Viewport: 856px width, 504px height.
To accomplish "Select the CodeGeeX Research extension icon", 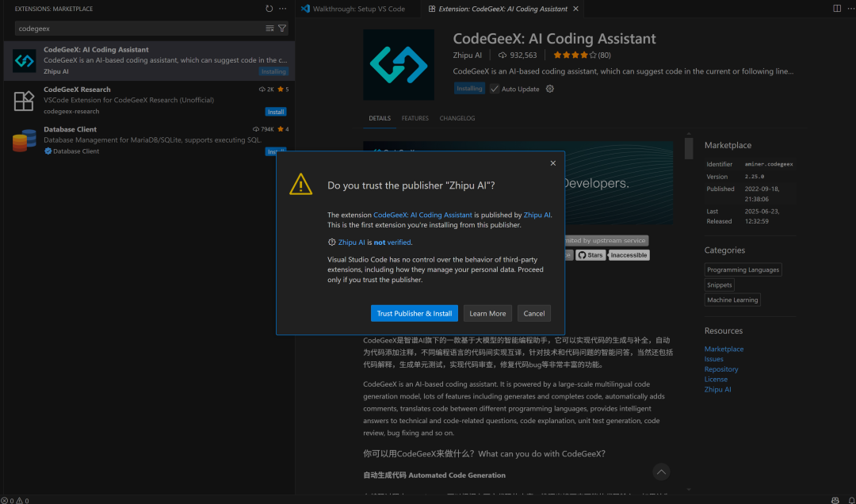I will click(x=24, y=101).
